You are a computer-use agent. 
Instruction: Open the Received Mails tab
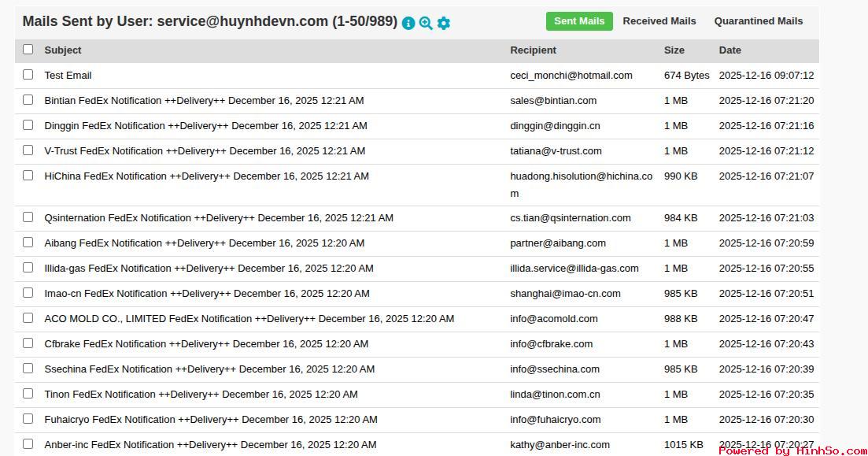(659, 21)
